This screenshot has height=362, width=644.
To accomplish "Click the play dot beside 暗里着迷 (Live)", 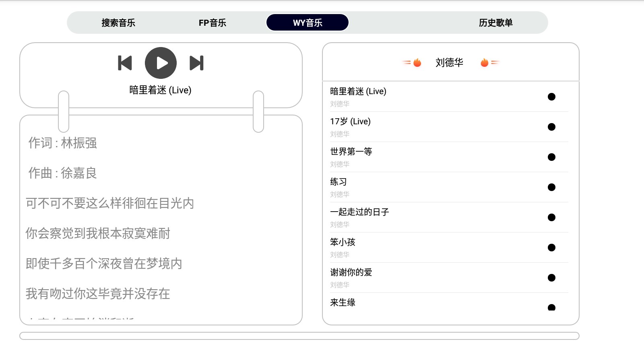I will (x=552, y=97).
